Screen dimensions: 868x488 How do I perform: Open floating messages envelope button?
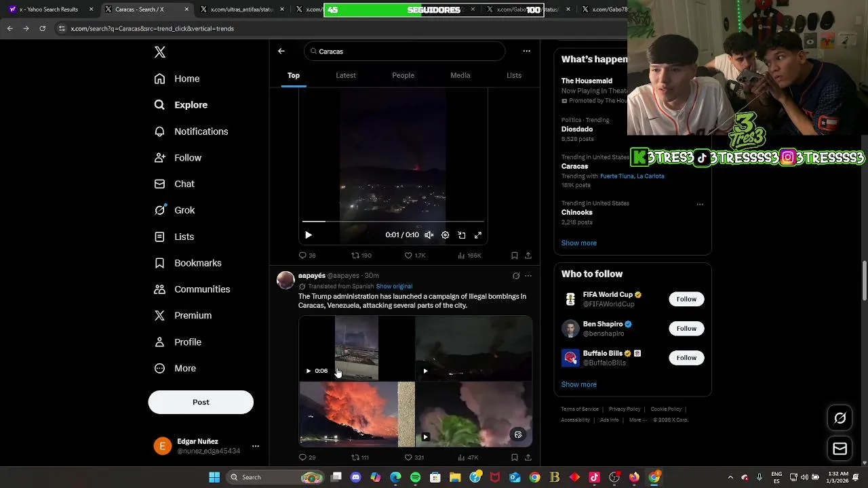click(x=840, y=449)
